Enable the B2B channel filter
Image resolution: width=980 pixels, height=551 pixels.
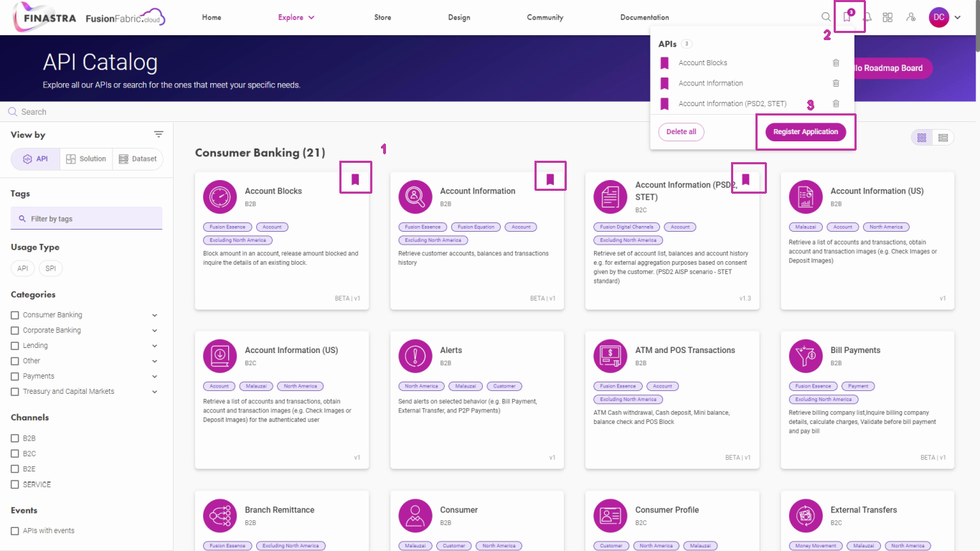(x=15, y=438)
